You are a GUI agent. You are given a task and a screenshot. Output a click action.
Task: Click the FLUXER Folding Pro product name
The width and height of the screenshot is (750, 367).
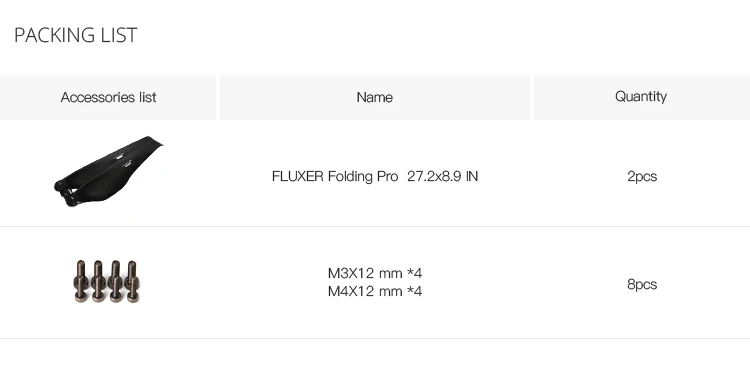coord(335,177)
